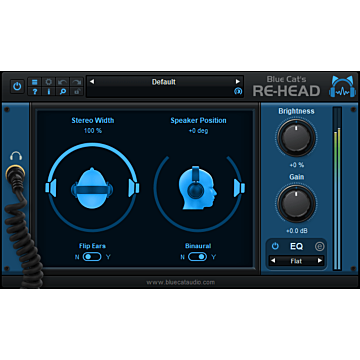Click the Speaker Position label
This screenshot has height=360, width=360.
[x=198, y=121]
